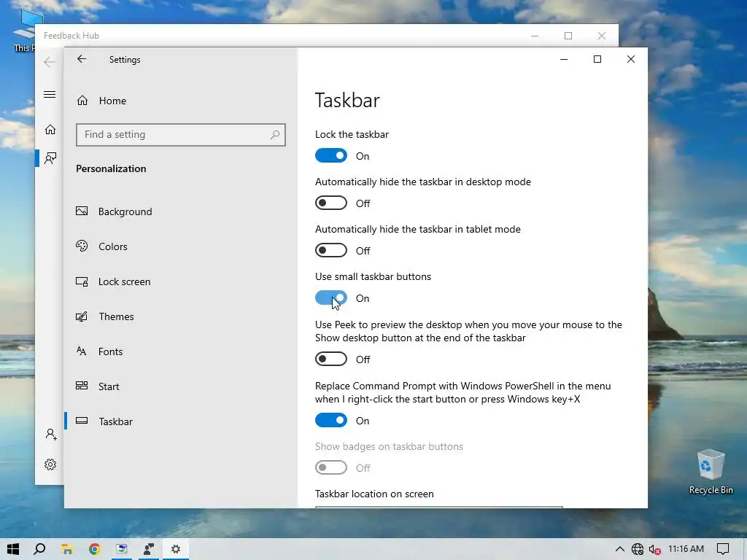Disable Replace Command Prompt with PowerShell
Screen dimensions: 747x560
[331, 420]
